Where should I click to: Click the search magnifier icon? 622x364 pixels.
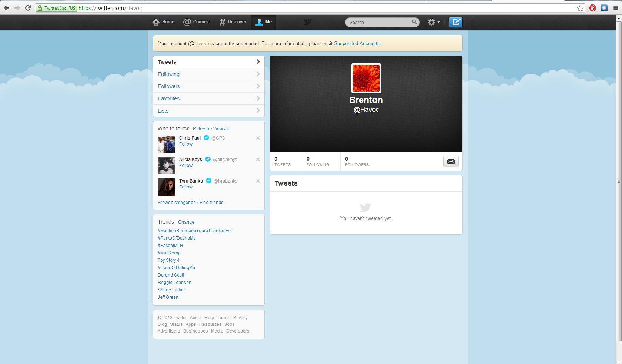click(x=414, y=22)
